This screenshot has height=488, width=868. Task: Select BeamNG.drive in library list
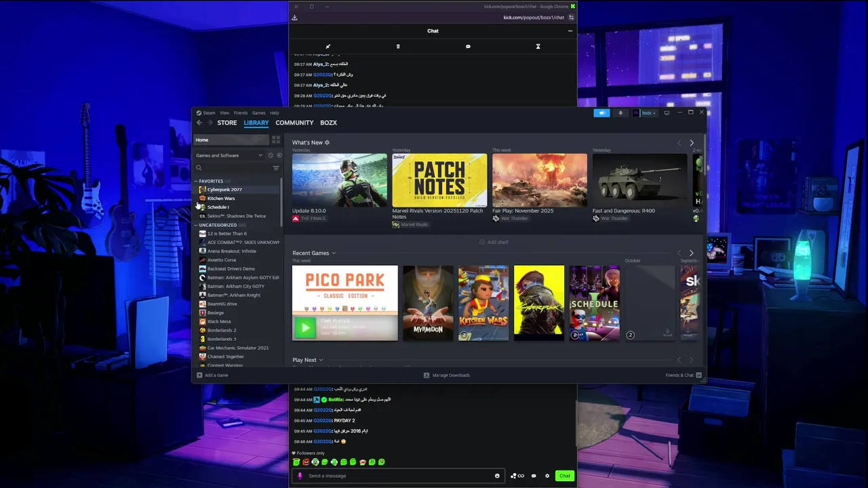222,304
